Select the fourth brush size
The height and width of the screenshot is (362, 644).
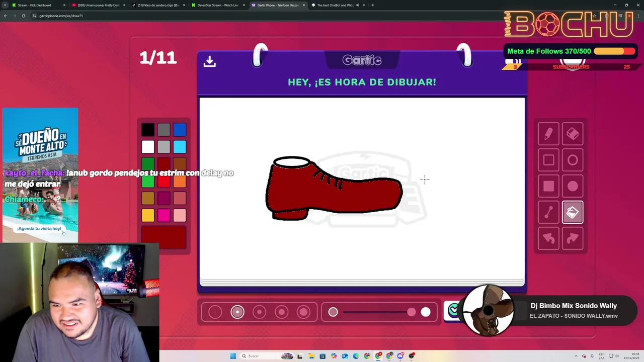point(282,312)
